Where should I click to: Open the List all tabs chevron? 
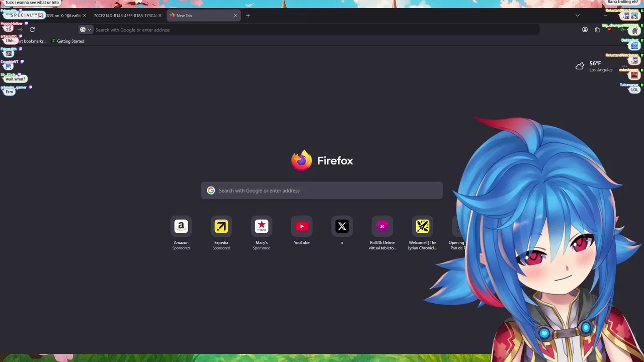(578, 16)
